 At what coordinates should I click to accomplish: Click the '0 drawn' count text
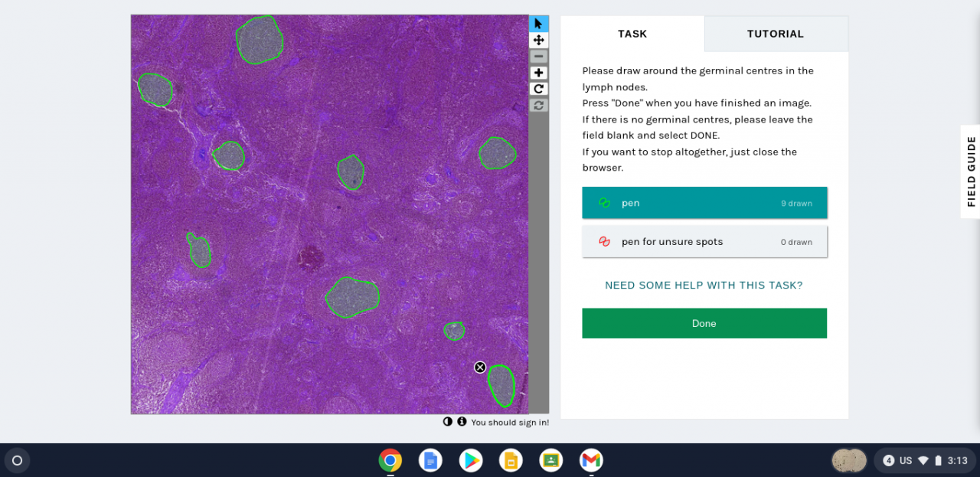796,242
